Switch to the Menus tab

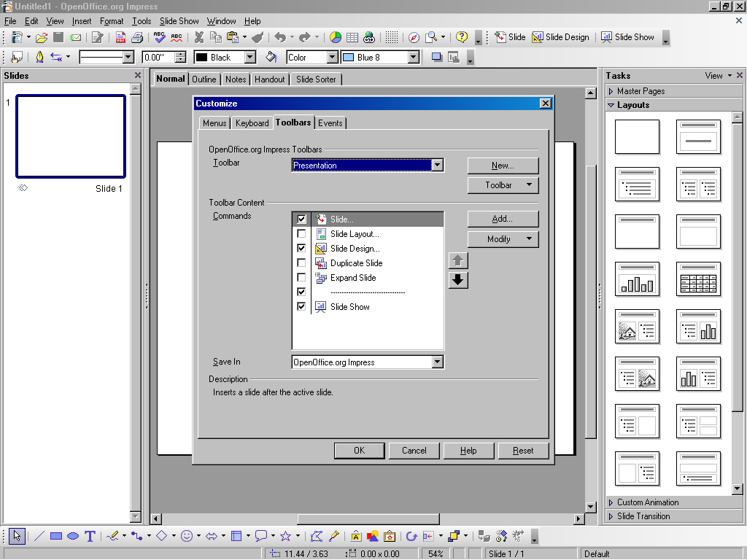pos(214,122)
